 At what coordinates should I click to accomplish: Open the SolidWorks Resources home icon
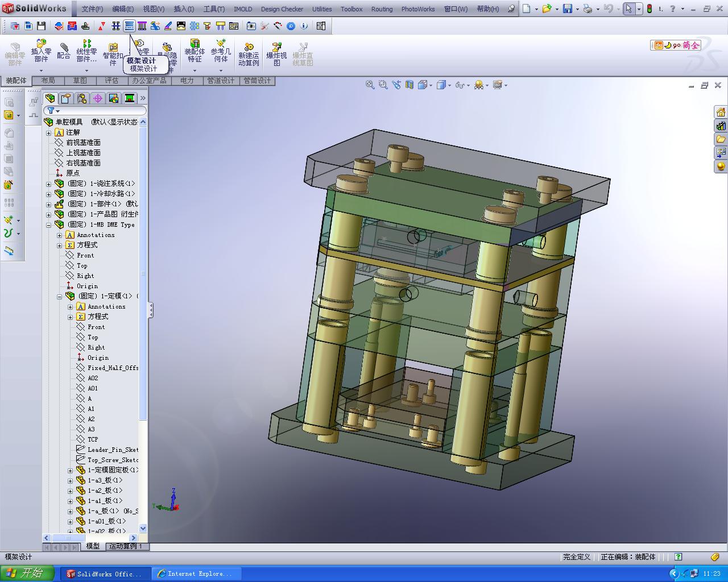pyautogui.click(x=721, y=112)
